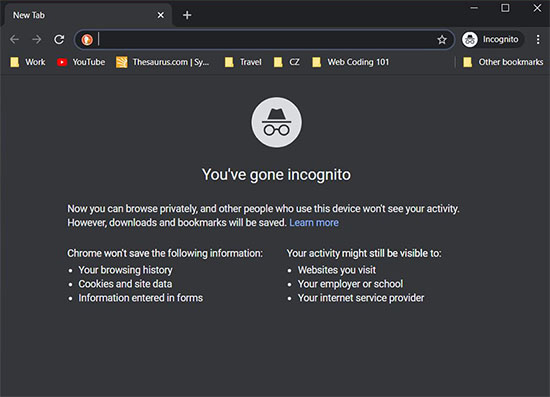The image size is (550, 397).
Task: Open the Web Coding 101 folder
Action: [x=351, y=62]
